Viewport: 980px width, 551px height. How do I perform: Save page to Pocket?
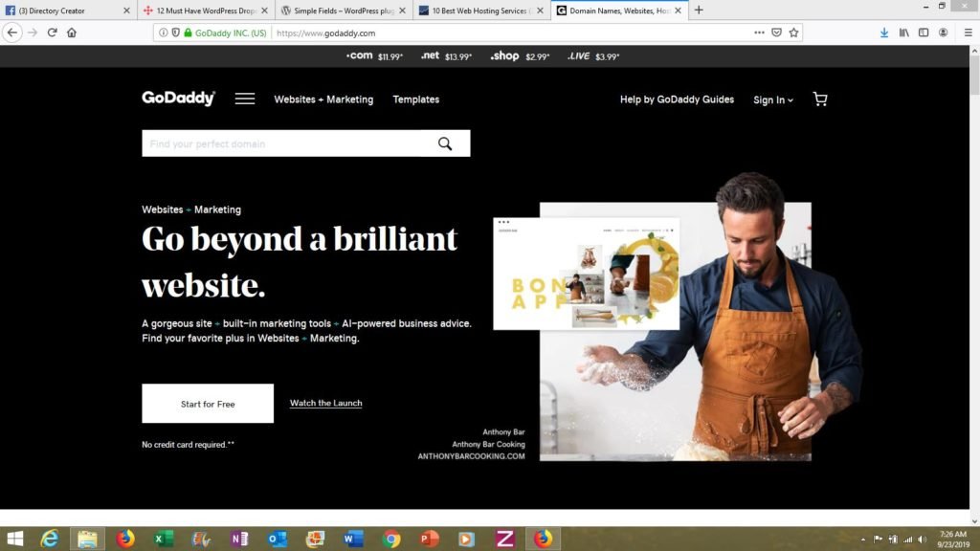[776, 33]
